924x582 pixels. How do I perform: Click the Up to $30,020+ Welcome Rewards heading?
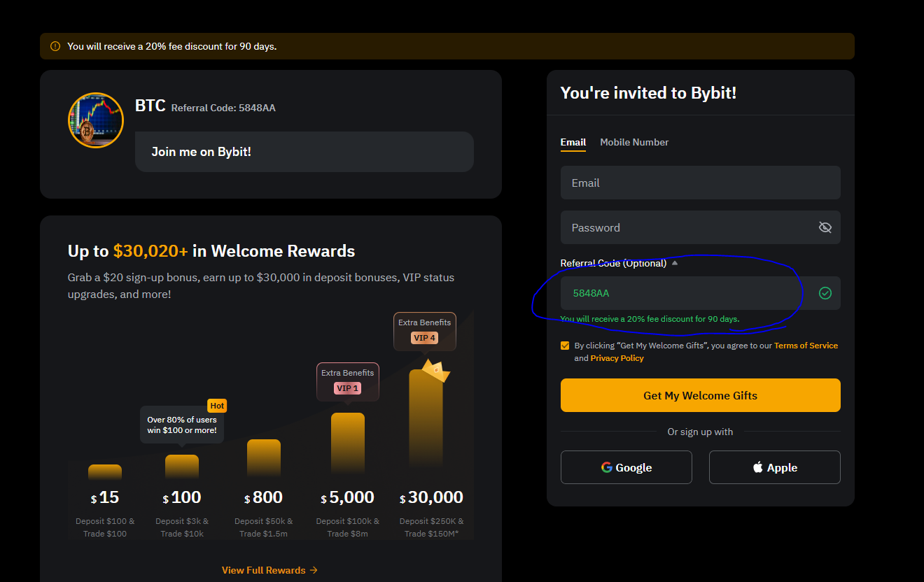click(x=211, y=251)
